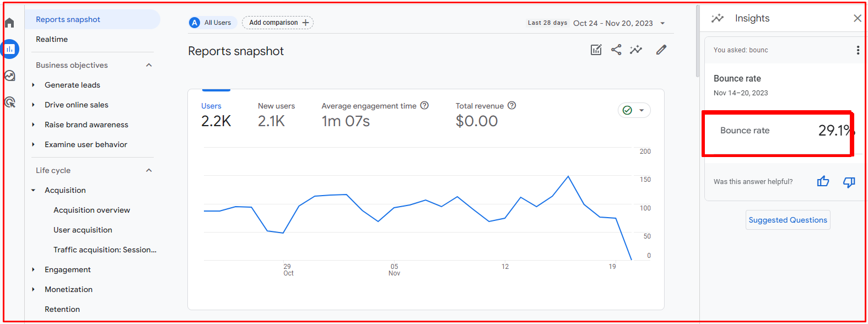868x324 pixels.
Task: Click the Insights panel title
Action: pos(752,18)
